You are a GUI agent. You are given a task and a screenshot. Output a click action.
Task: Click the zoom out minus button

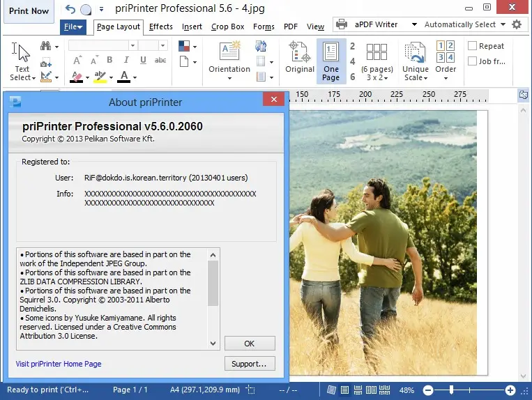[428, 390]
